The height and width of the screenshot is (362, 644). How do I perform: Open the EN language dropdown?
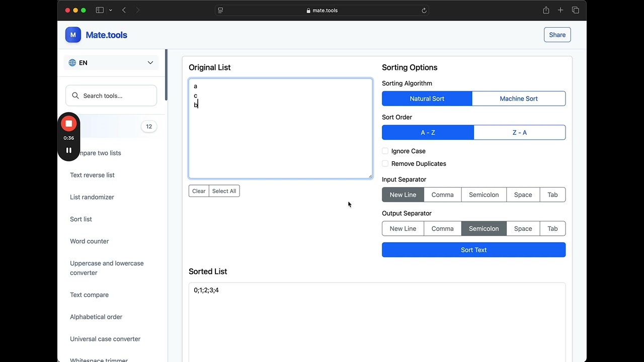pos(111,63)
